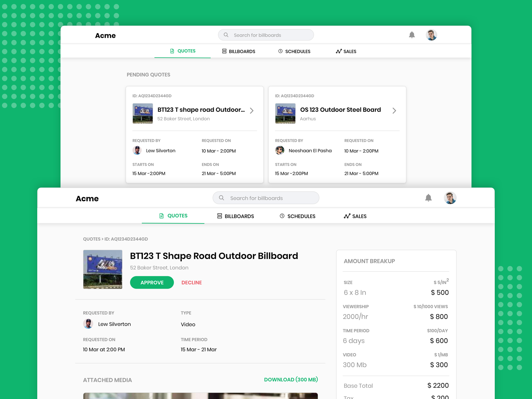
Task: Click the notification bell in the lower window
Action: (x=429, y=198)
